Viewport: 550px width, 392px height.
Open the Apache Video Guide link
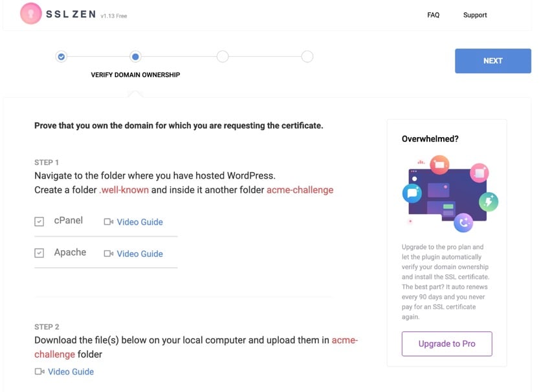[x=140, y=254]
